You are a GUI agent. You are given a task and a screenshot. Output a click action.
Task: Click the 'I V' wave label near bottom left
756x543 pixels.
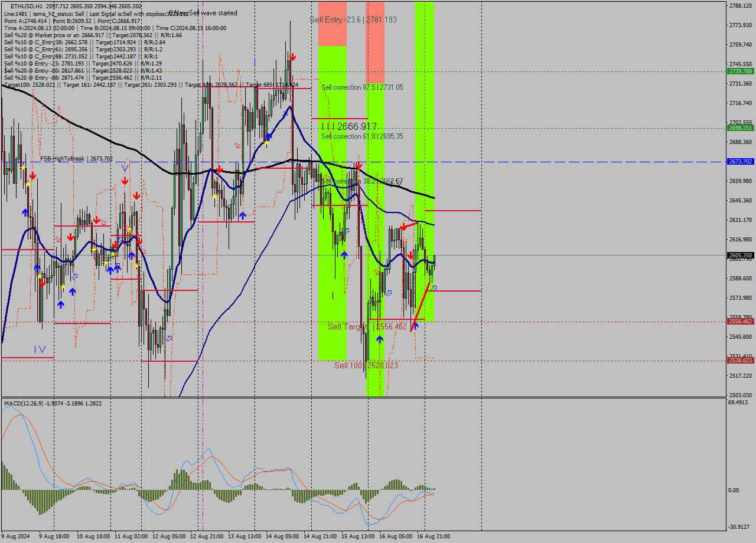tap(40, 349)
